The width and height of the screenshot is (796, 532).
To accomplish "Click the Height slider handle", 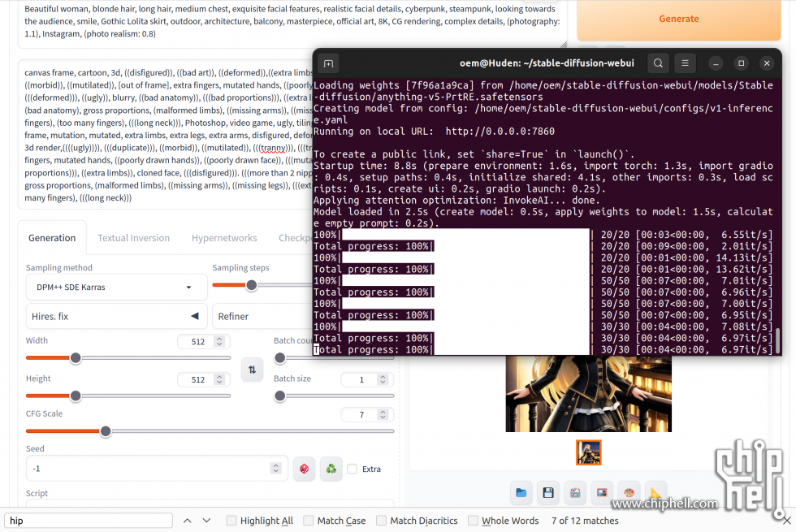I will pos(76,396).
